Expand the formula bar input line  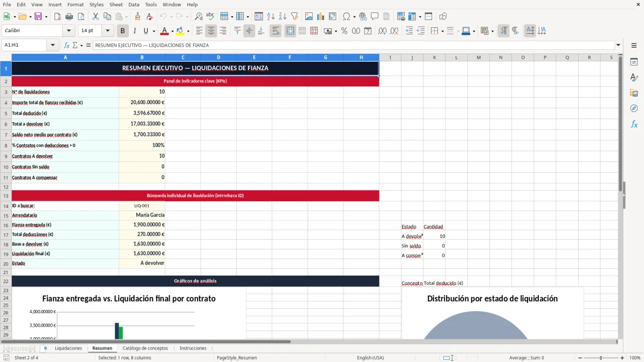[618, 46]
